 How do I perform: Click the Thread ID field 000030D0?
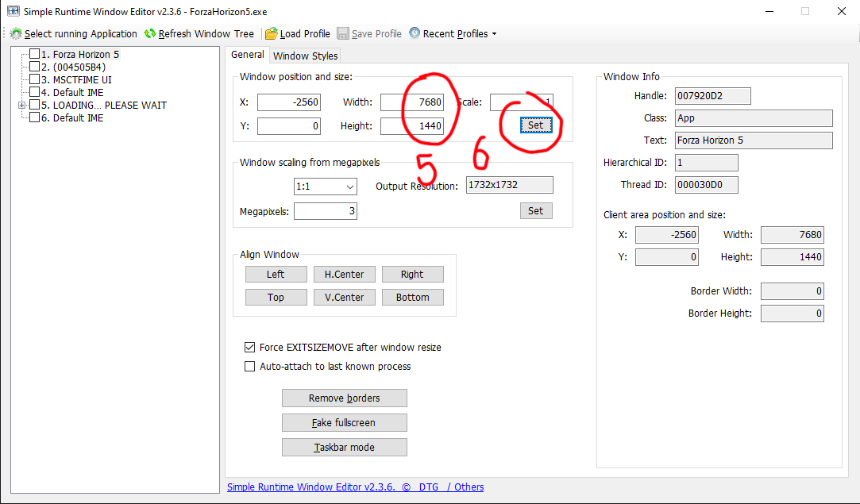707,185
